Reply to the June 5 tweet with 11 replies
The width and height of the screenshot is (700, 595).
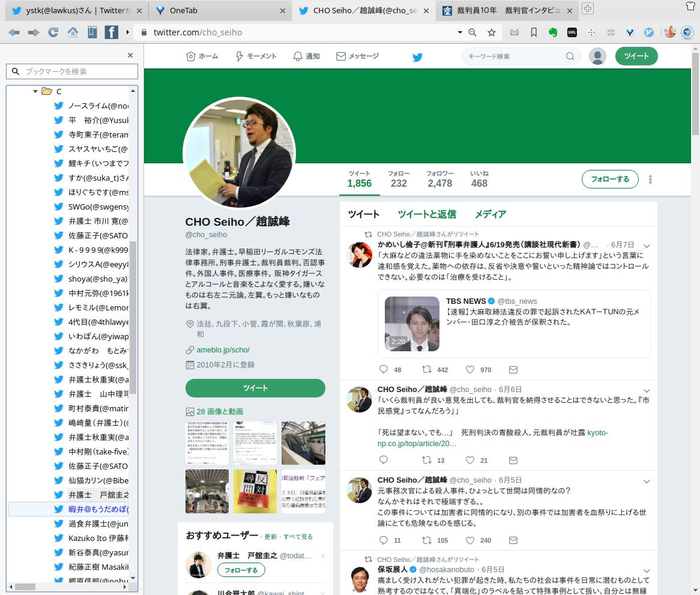coord(384,540)
